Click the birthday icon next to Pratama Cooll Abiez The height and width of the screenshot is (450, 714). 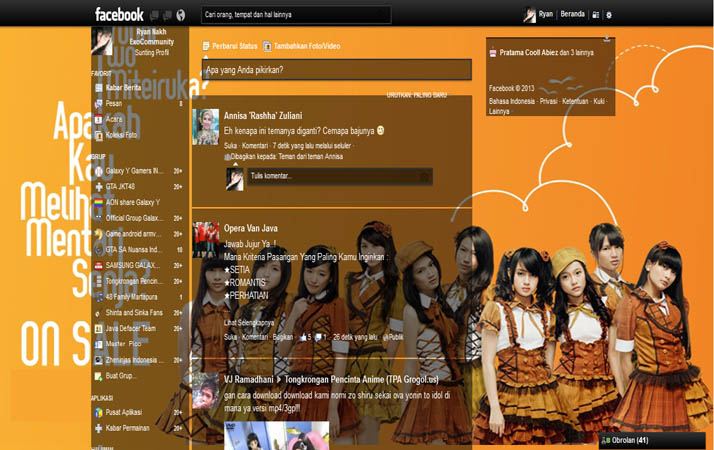[493, 52]
